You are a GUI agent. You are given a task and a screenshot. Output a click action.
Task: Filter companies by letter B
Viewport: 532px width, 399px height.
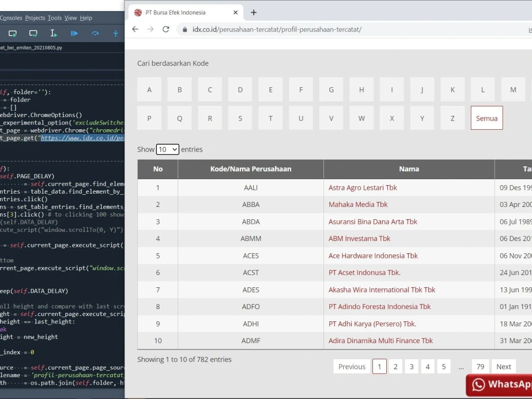[x=179, y=89]
